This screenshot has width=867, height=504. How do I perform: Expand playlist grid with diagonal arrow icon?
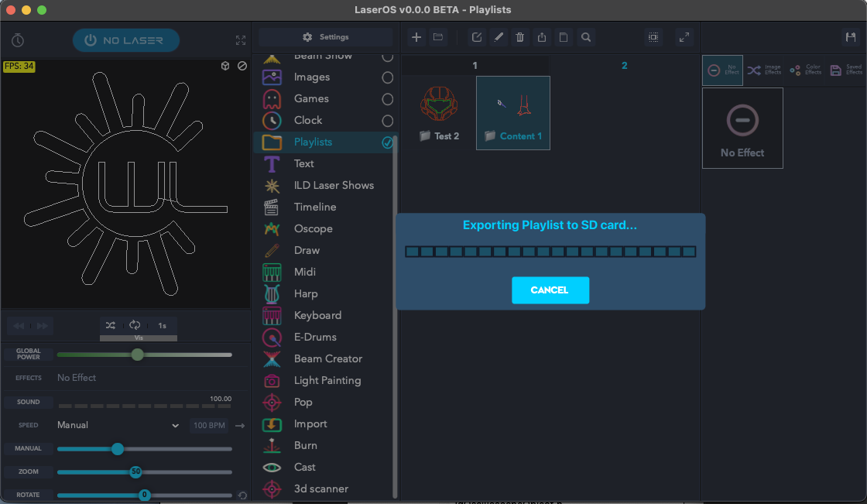[684, 37]
